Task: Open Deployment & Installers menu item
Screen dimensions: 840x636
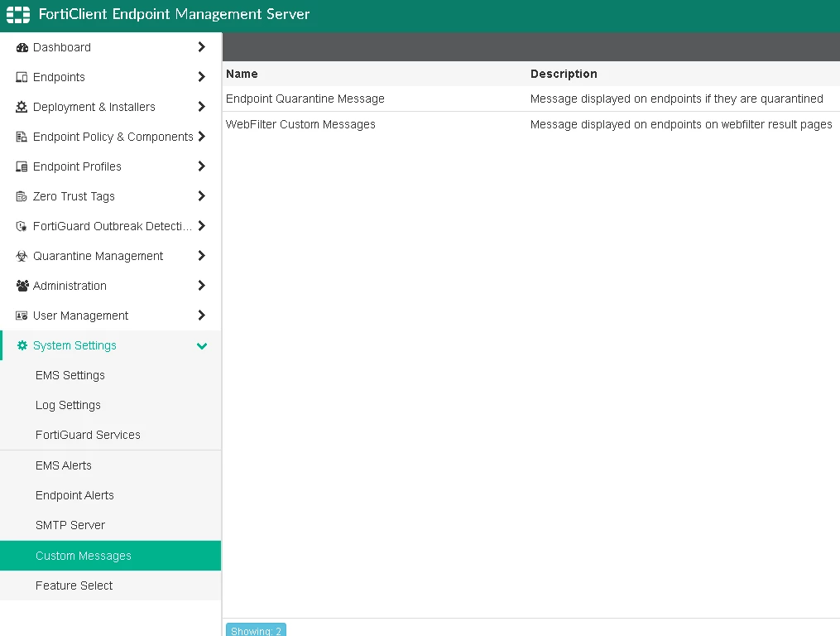Action: (x=110, y=107)
